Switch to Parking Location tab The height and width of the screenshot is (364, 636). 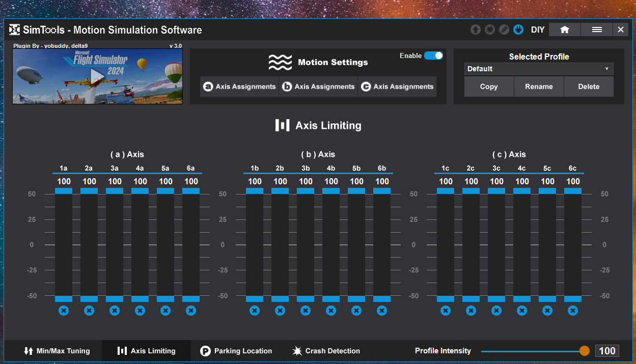click(236, 351)
